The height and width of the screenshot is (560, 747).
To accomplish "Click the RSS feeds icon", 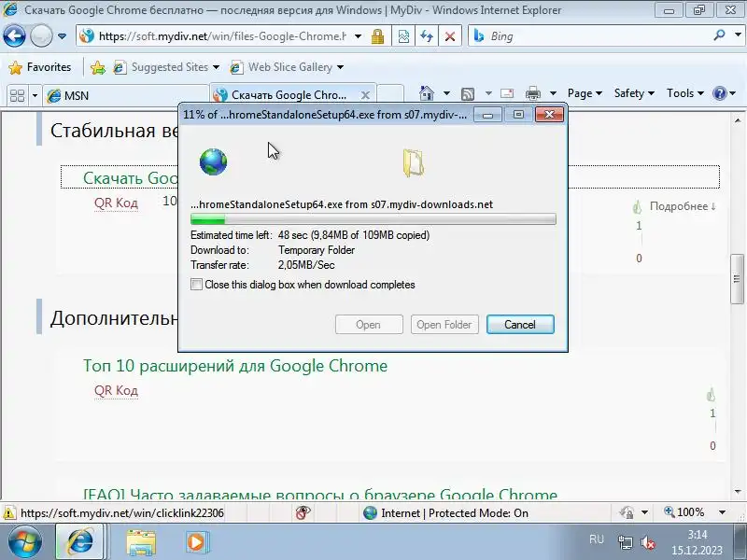I will pyautogui.click(x=468, y=93).
